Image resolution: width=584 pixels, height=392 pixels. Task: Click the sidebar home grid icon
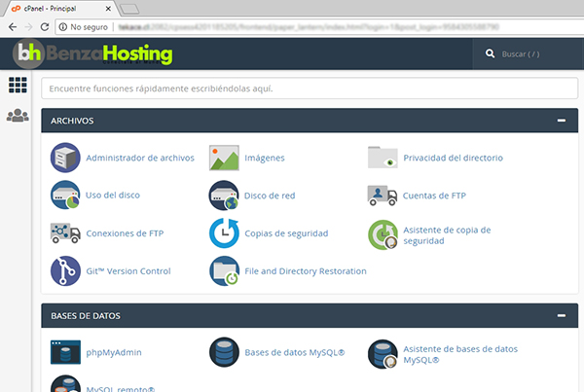coord(18,85)
